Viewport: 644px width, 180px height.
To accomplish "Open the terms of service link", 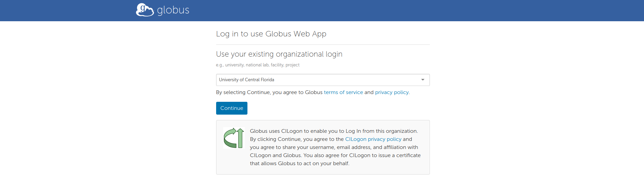I will pyautogui.click(x=343, y=92).
